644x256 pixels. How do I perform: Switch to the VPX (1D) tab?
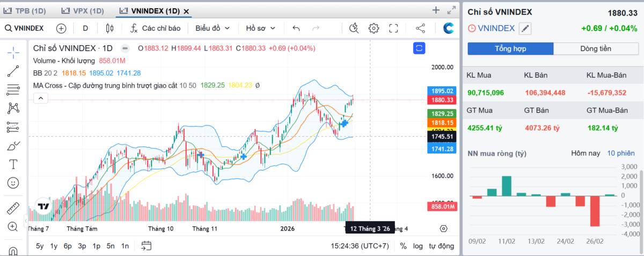tap(82, 11)
